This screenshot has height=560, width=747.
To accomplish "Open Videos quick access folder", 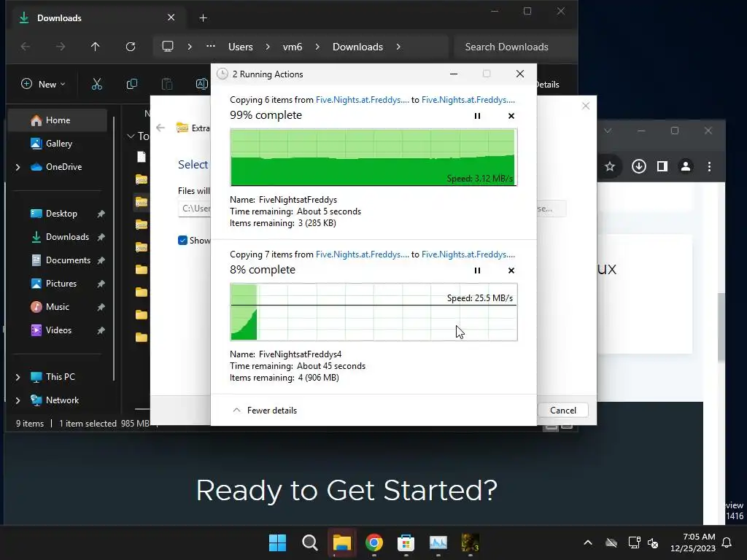I will point(58,330).
